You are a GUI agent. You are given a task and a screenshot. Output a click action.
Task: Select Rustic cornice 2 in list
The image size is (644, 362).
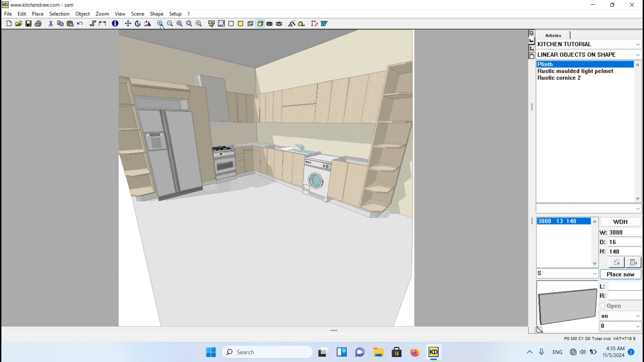click(x=559, y=78)
